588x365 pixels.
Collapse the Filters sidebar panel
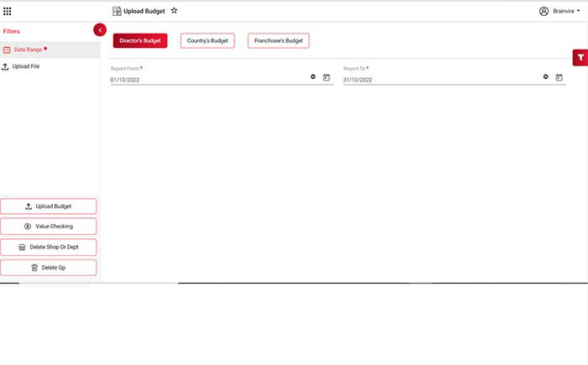[x=100, y=30]
